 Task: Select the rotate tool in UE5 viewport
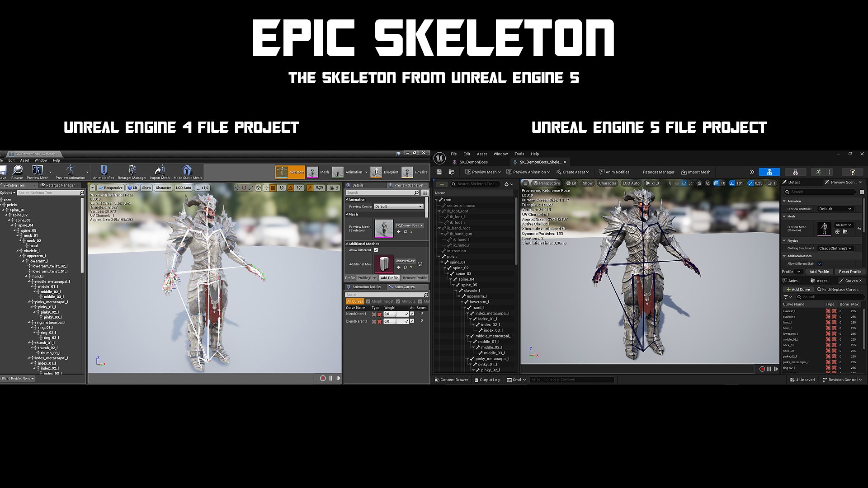tap(684, 183)
